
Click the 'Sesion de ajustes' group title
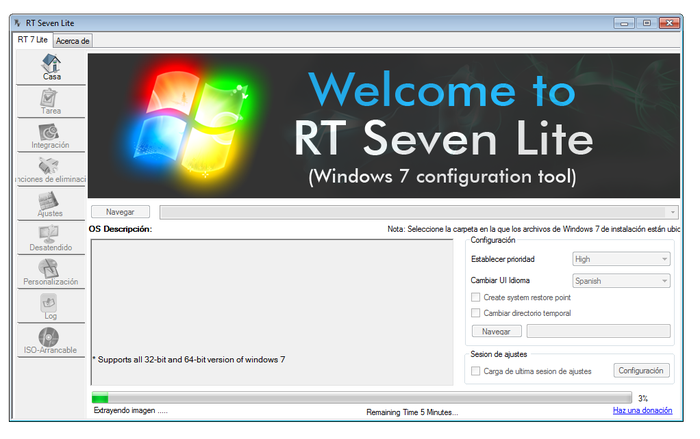[x=499, y=354]
